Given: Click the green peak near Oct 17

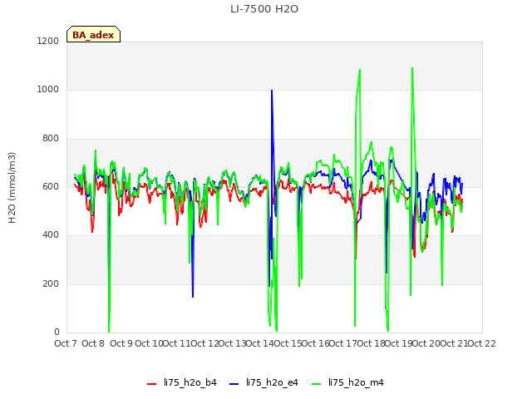Looking at the screenshot, I should (x=360, y=70).
